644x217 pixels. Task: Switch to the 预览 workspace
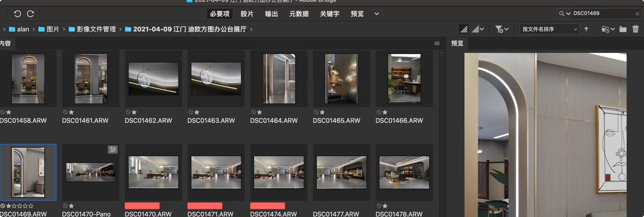click(357, 14)
